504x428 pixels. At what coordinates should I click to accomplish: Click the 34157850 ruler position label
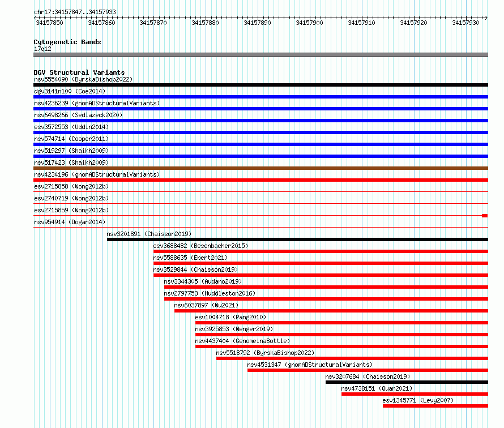[49, 23]
